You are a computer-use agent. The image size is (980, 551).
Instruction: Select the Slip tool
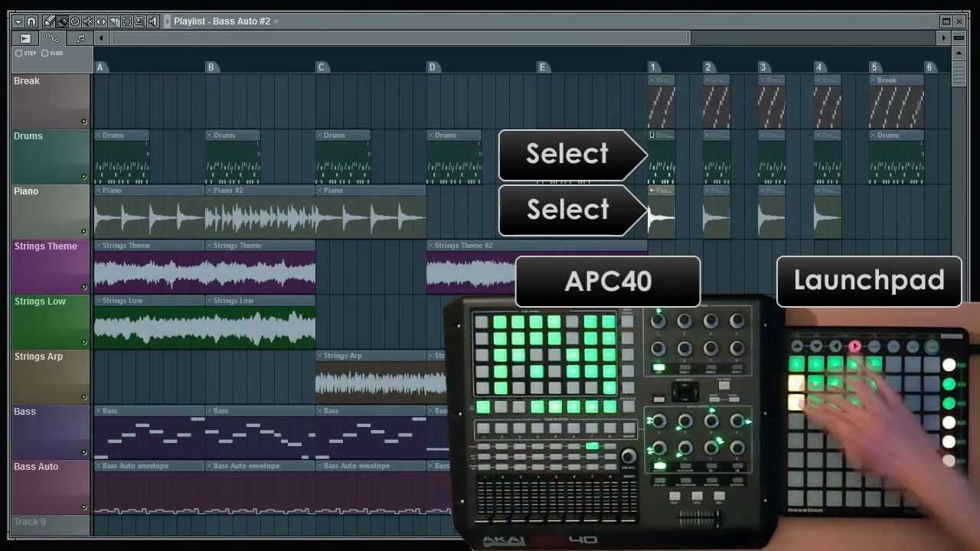tap(101, 21)
